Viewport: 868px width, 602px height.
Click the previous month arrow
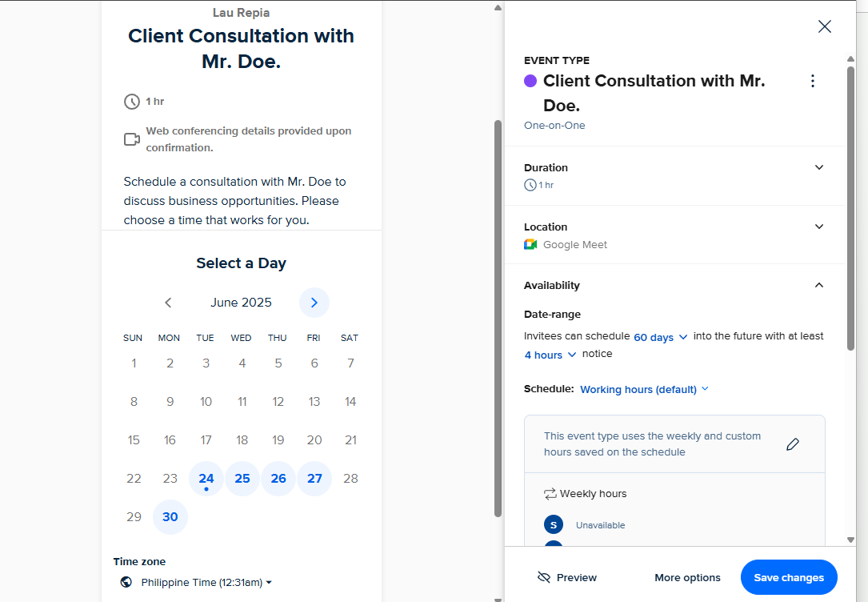pos(168,303)
